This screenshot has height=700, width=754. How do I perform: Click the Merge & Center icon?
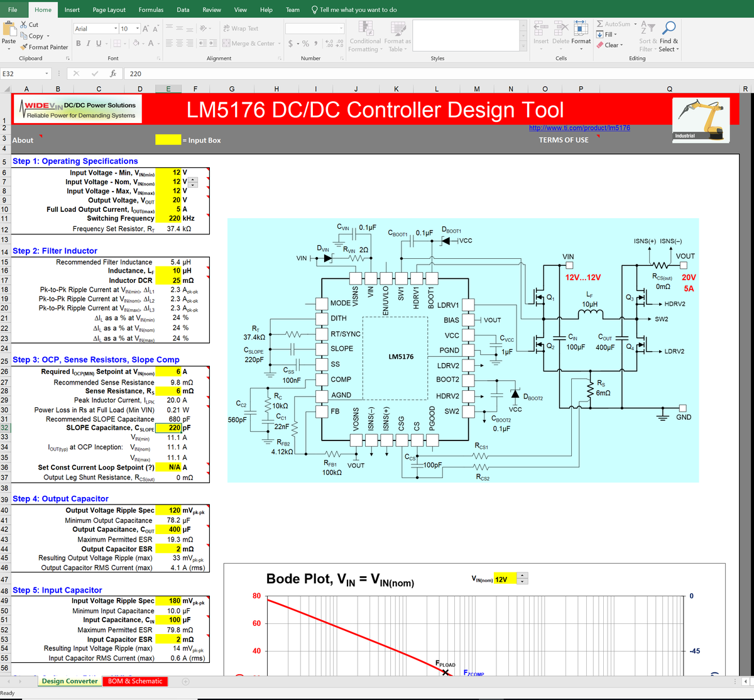point(227,43)
